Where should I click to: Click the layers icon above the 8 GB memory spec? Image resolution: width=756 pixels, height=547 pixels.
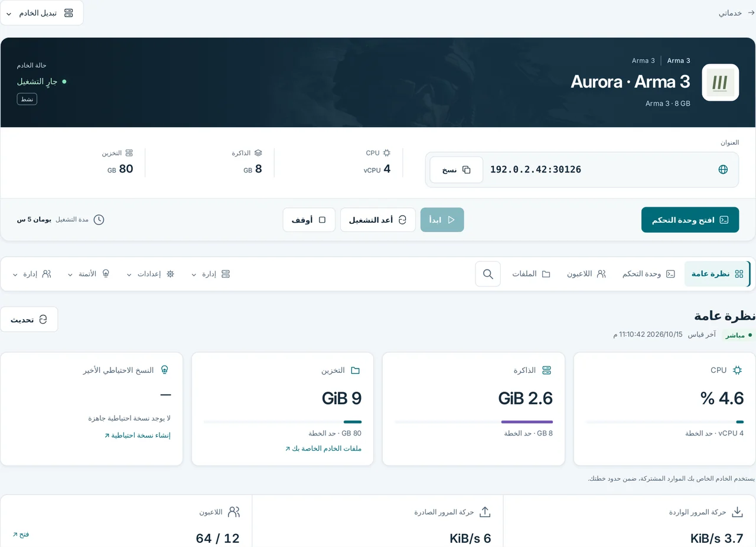[258, 153]
